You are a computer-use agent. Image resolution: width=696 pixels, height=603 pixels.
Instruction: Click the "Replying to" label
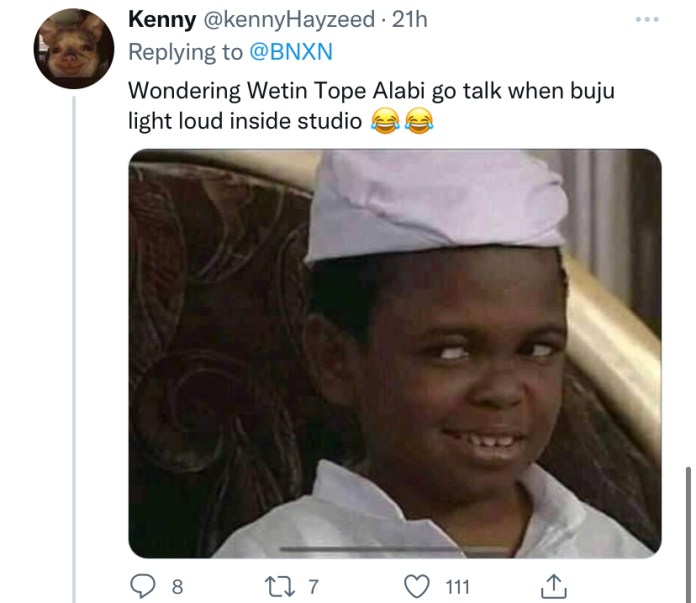185,53
